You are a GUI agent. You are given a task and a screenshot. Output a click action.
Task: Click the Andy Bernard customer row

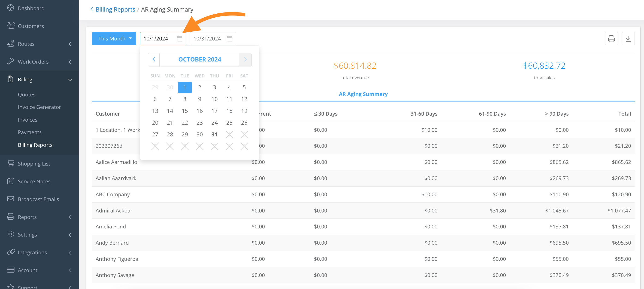coord(363,243)
